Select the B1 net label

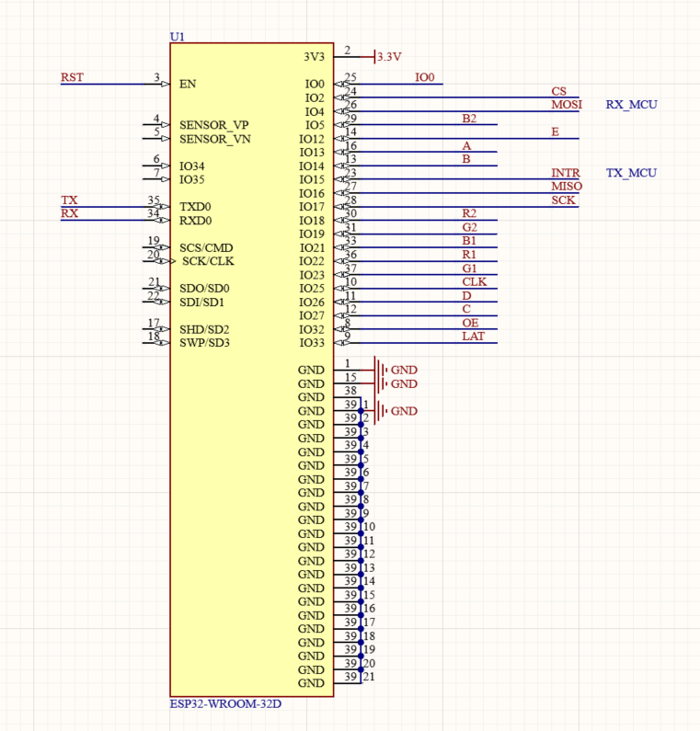click(469, 241)
